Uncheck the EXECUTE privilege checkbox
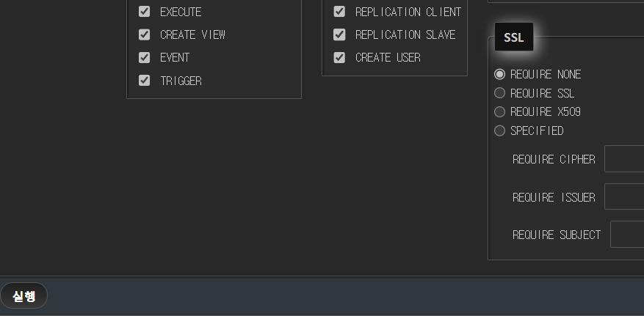The height and width of the screenshot is (316, 644). pyautogui.click(x=145, y=12)
